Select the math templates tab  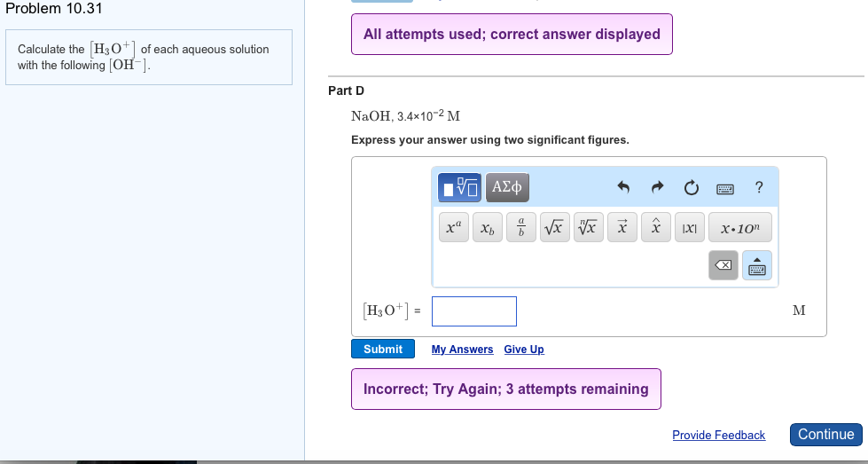[461, 187]
